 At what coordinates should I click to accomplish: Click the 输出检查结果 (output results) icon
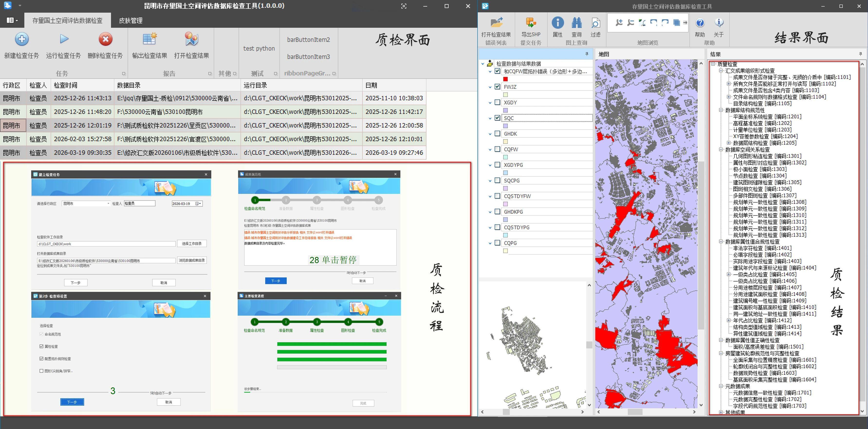click(149, 39)
